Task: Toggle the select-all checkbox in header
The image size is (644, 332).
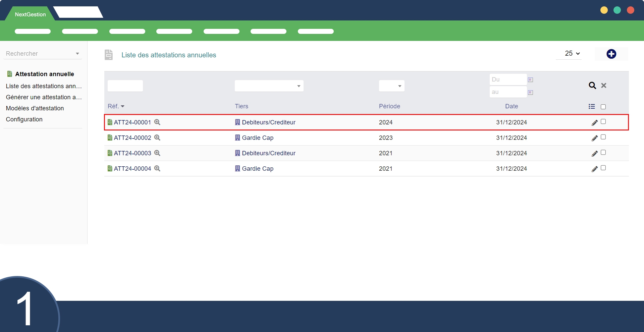Action: coord(603,107)
